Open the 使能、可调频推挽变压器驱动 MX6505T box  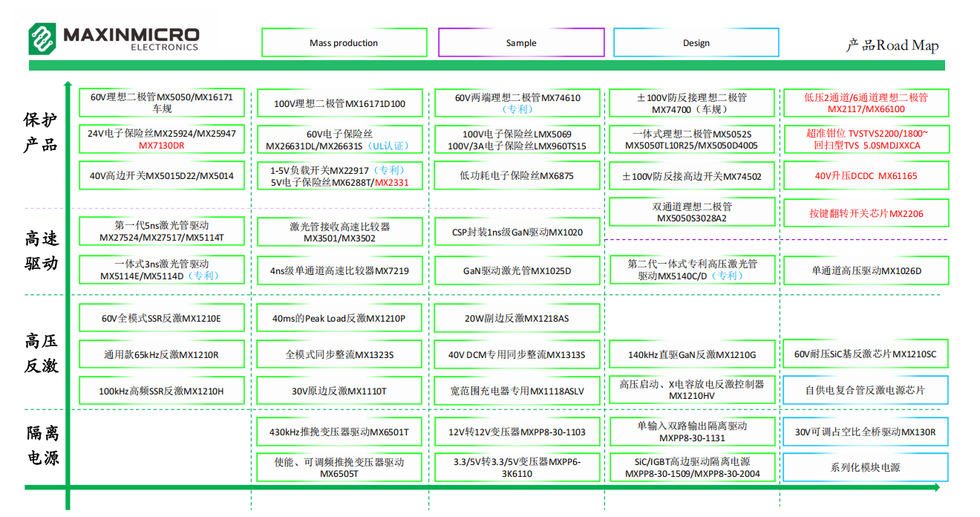[x=339, y=467]
